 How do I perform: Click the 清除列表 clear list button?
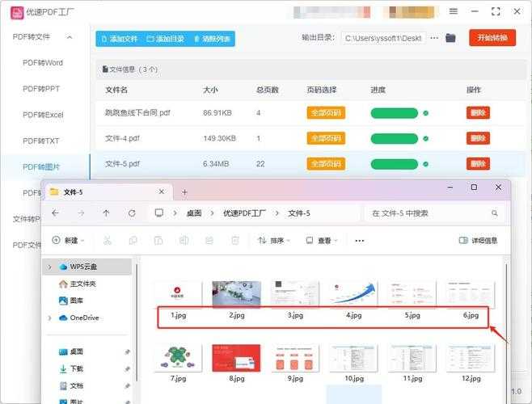tap(212, 39)
